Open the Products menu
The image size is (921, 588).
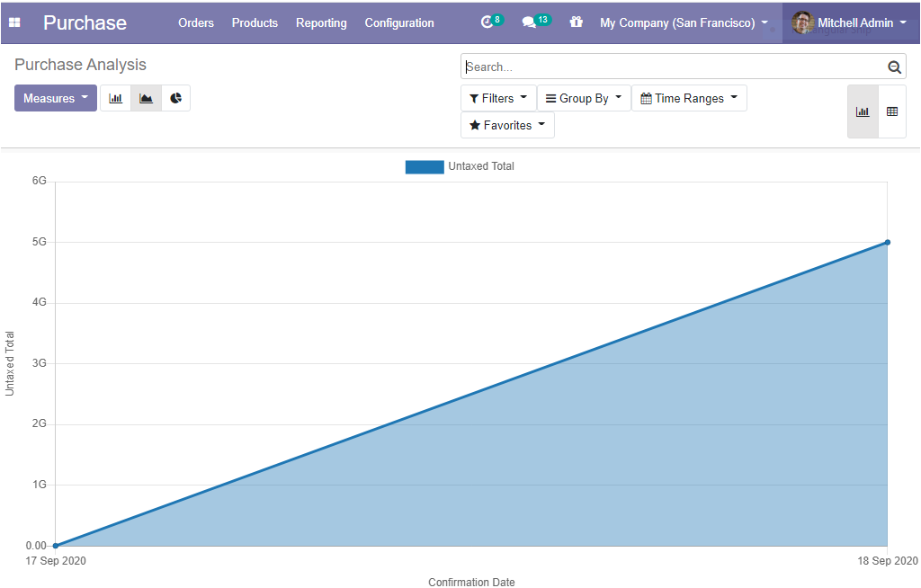[x=255, y=22]
